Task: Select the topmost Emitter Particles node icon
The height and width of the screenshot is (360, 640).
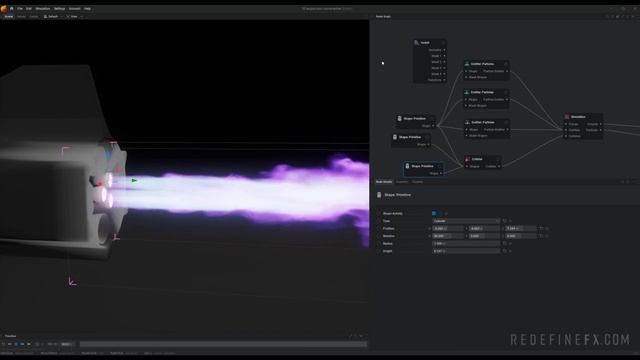Action: pyautogui.click(x=467, y=64)
